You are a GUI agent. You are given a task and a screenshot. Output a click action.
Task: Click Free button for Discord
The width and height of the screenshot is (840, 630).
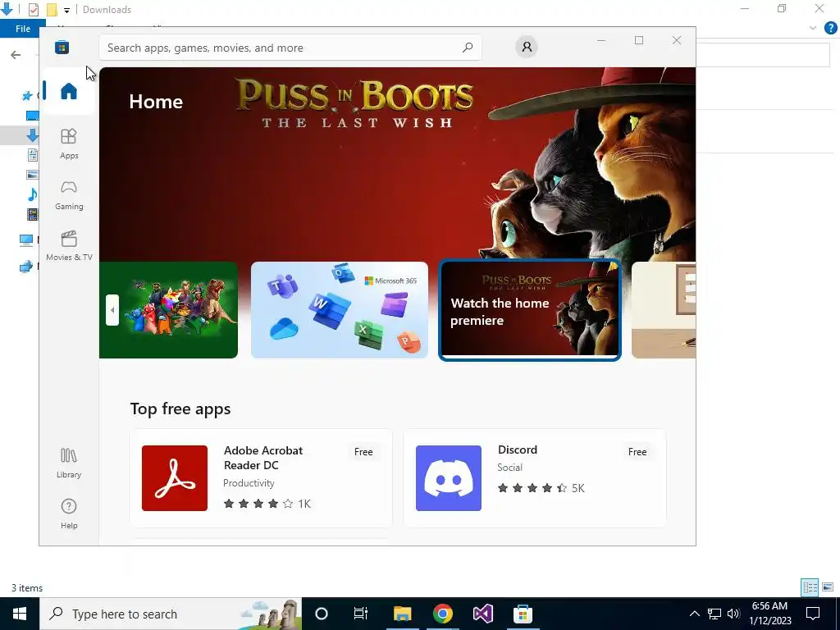[637, 452]
